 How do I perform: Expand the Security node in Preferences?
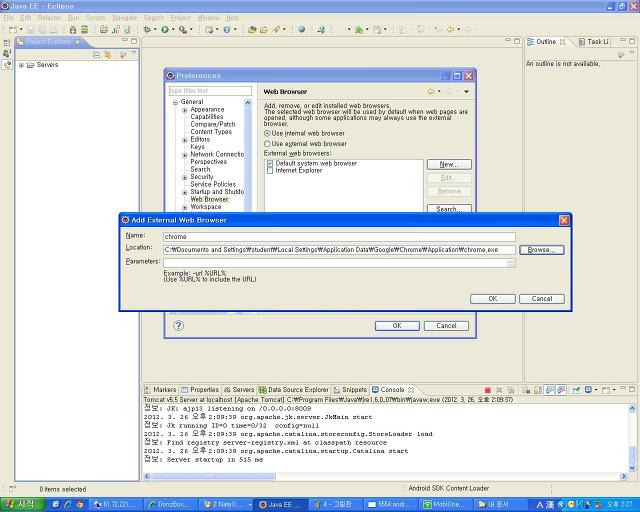pos(184,177)
